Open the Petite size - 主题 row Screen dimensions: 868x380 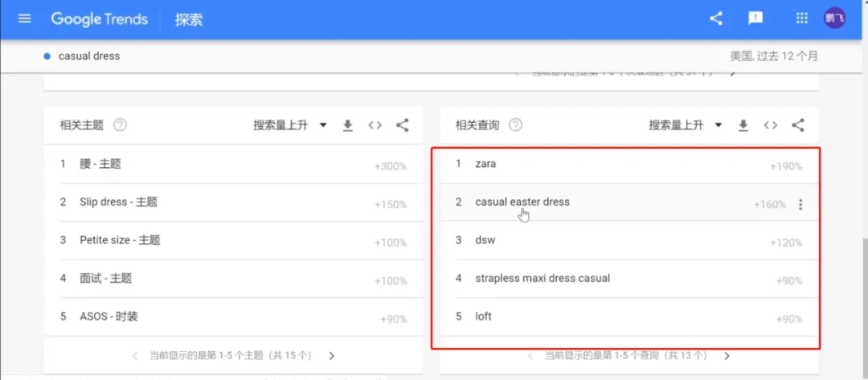click(233, 240)
